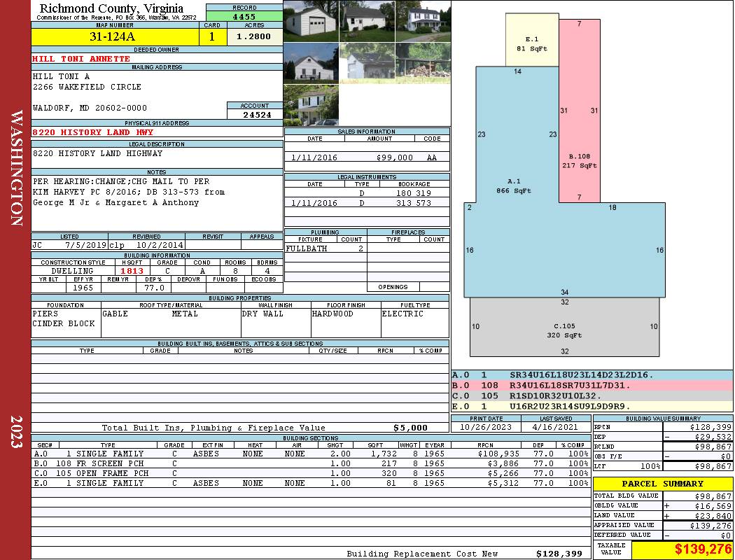Select the record number 4455 field
Image resolution: width=735 pixels, height=560 pixels.
pos(244,16)
